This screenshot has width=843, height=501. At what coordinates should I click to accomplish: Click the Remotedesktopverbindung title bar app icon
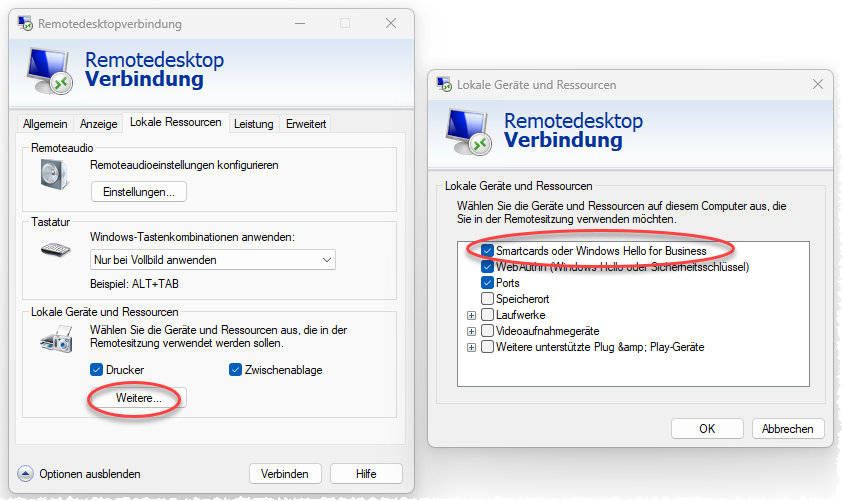point(25,23)
